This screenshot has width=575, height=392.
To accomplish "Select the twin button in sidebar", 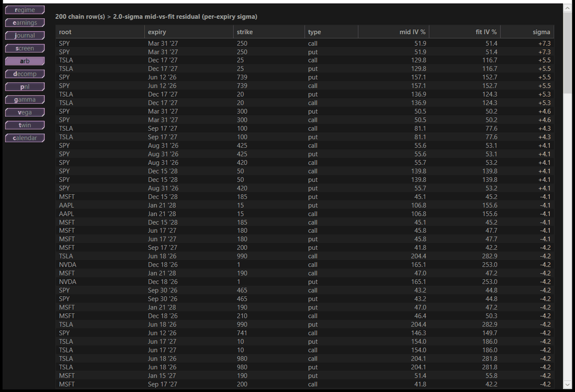I will [x=25, y=125].
